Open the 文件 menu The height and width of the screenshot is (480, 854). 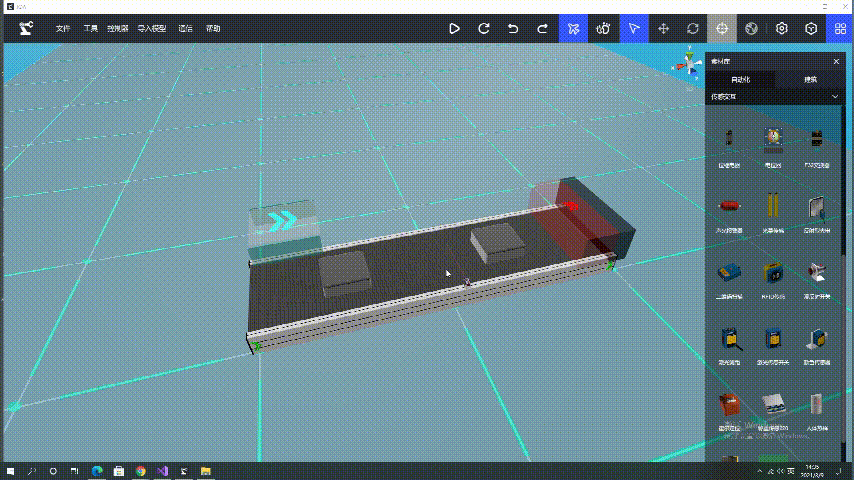pyautogui.click(x=63, y=28)
